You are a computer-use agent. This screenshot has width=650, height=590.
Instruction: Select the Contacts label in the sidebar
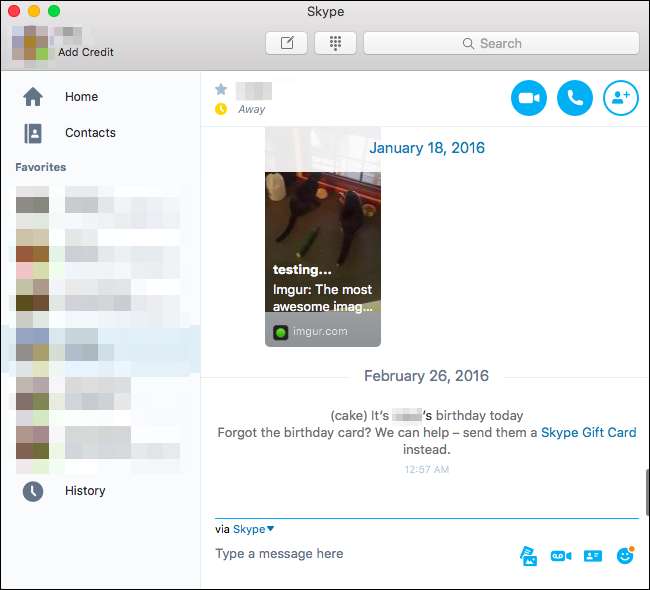click(90, 133)
